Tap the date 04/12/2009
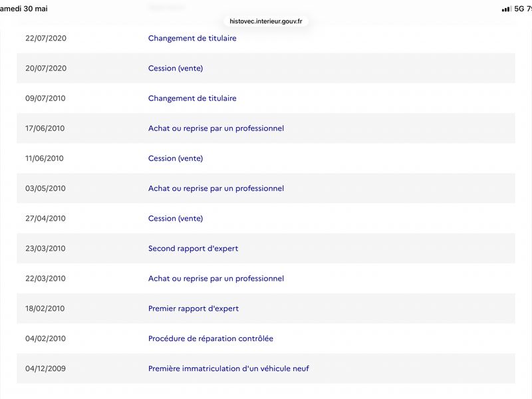Screen dimensions: 532x399 [x=45, y=368]
